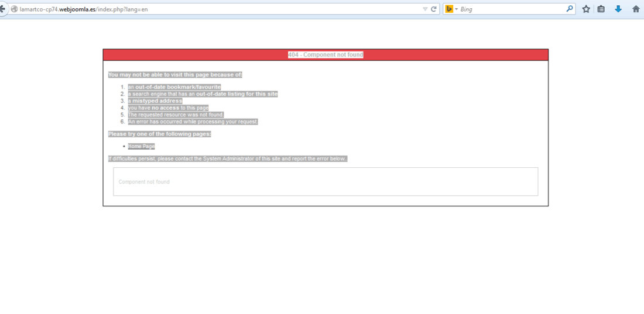Reload the page with refresh icon

click(434, 9)
